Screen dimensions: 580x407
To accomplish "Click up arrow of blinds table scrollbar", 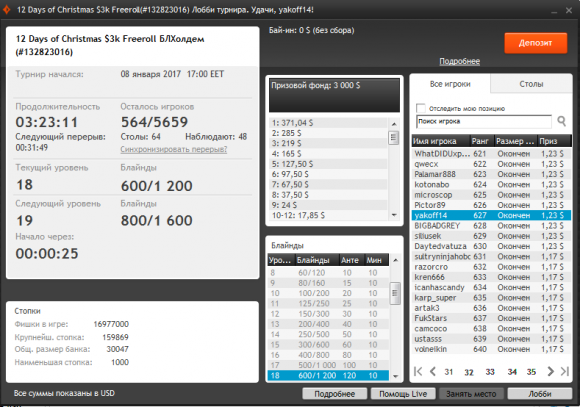I will [395, 260].
